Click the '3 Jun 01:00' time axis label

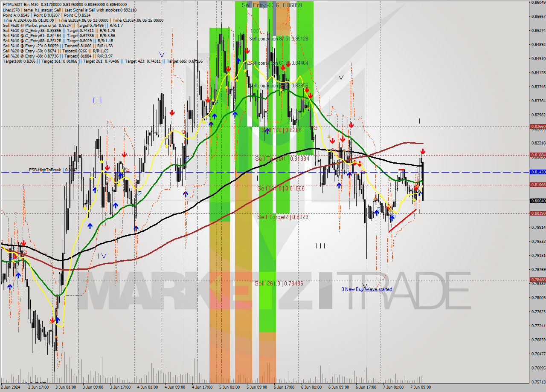click(66, 387)
